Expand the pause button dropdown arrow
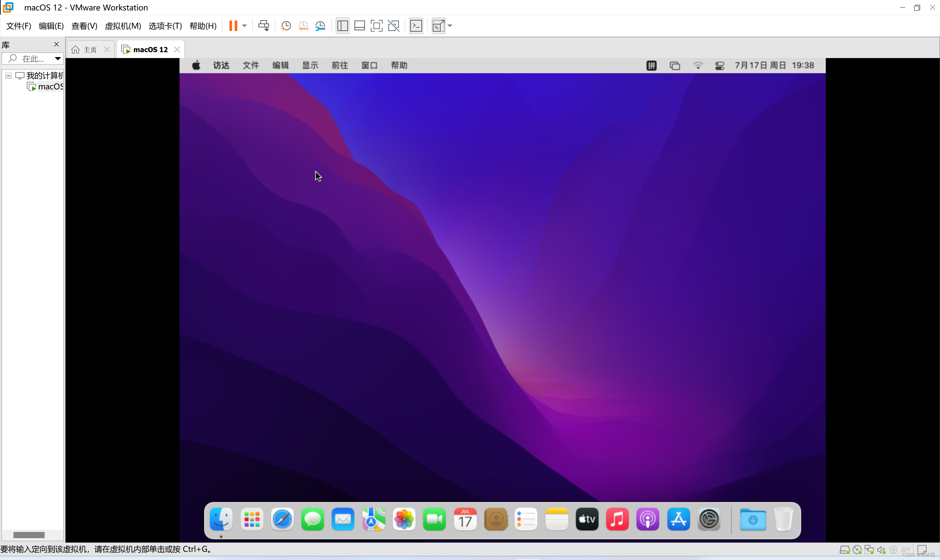 click(244, 26)
